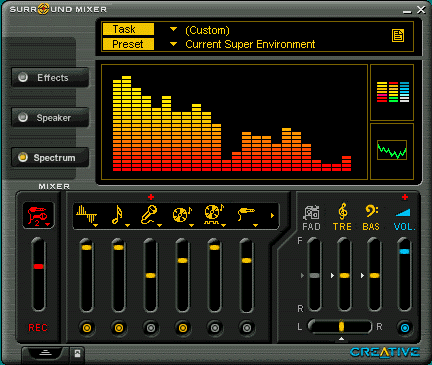
Task: Expand the MIDI source dropdown arrow
Action: tap(128, 226)
